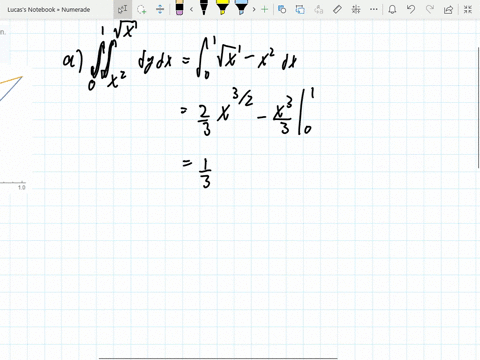Open the math assistant tool

[356, 9]
